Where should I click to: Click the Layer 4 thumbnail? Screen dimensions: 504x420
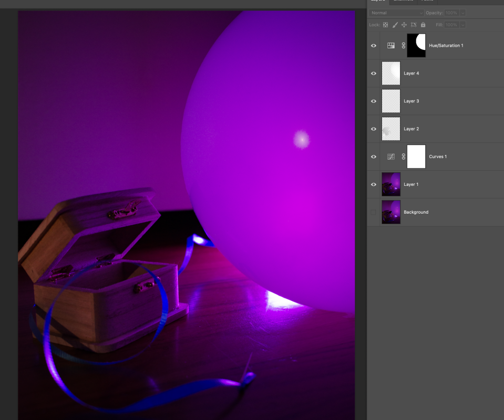(x=391, y=73)
